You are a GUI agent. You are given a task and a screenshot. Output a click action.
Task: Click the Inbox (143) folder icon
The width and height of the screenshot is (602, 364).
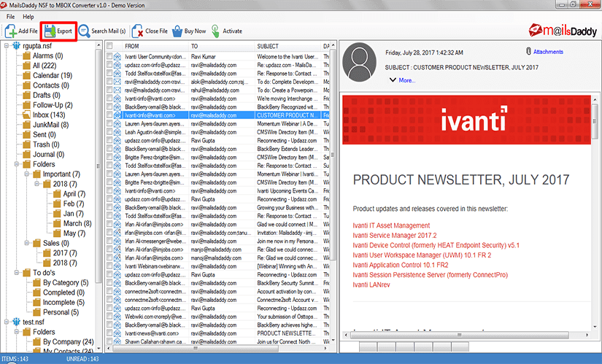[x=26, y=115]
